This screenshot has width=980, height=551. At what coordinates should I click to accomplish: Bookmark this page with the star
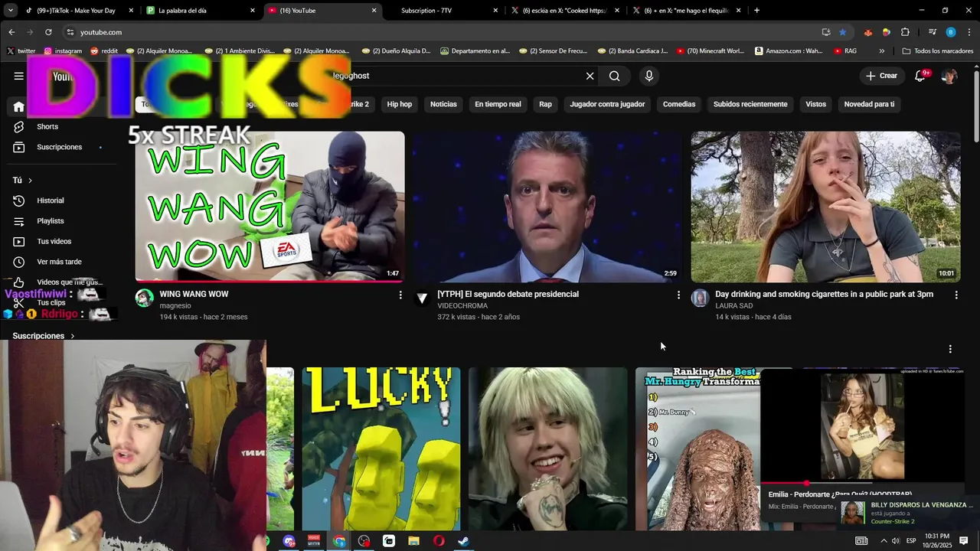843,32
